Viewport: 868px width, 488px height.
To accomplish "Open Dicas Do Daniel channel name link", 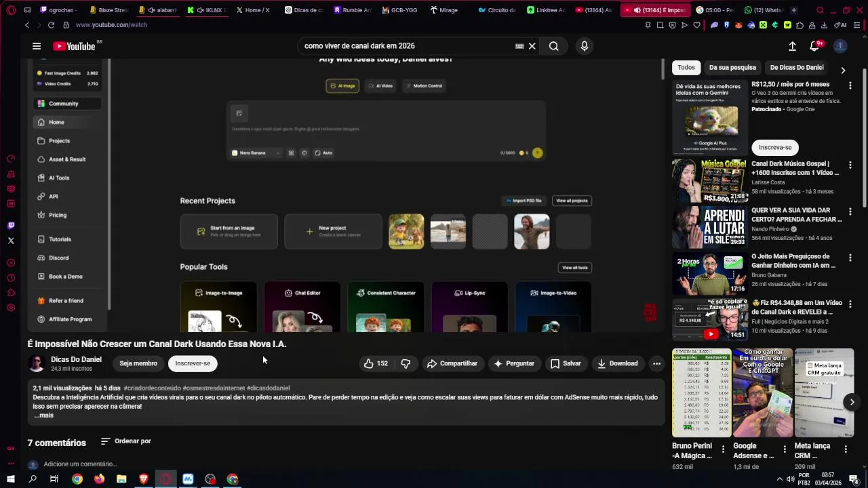I will point(76,359).
